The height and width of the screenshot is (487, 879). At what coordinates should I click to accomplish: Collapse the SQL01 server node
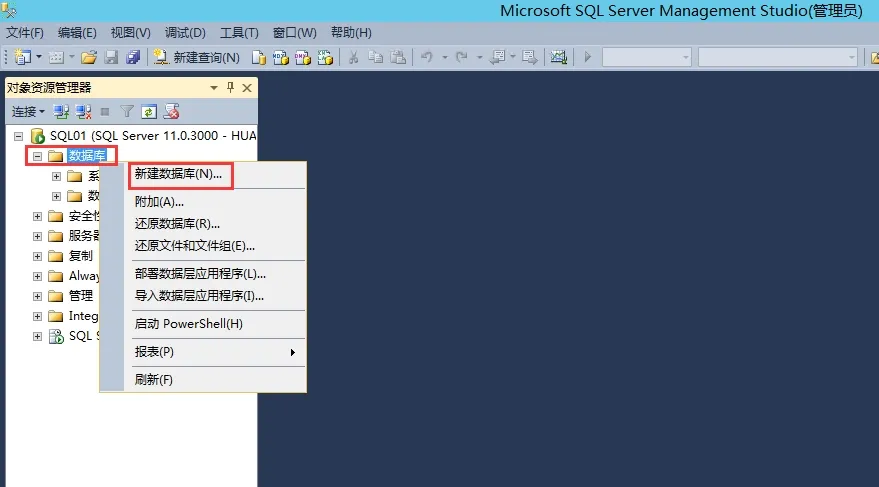tap(18, 136)
